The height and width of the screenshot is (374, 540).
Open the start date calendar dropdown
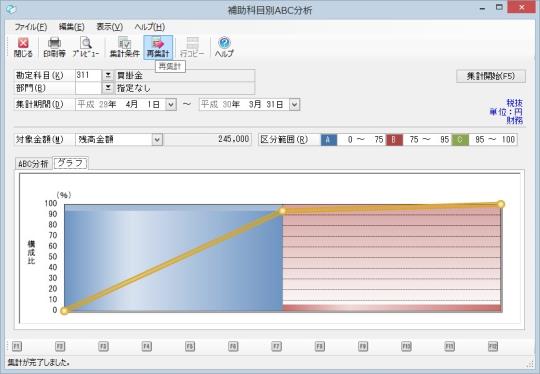[171, 104]
